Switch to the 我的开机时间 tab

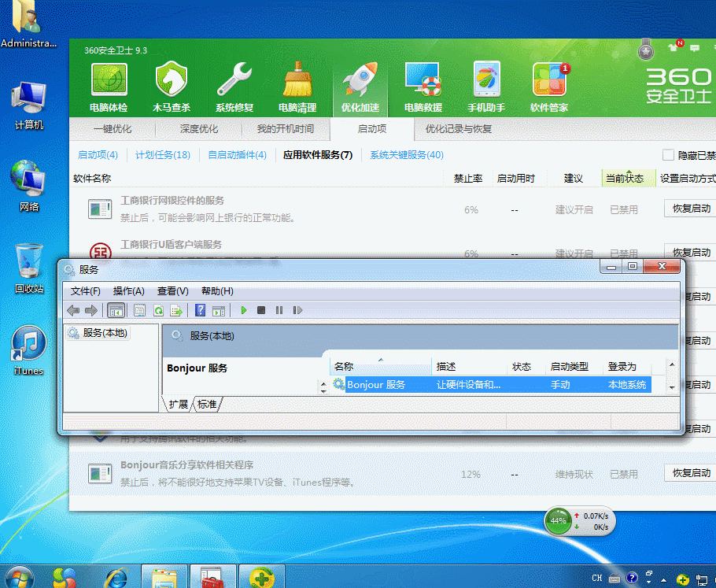click(286, 129)
